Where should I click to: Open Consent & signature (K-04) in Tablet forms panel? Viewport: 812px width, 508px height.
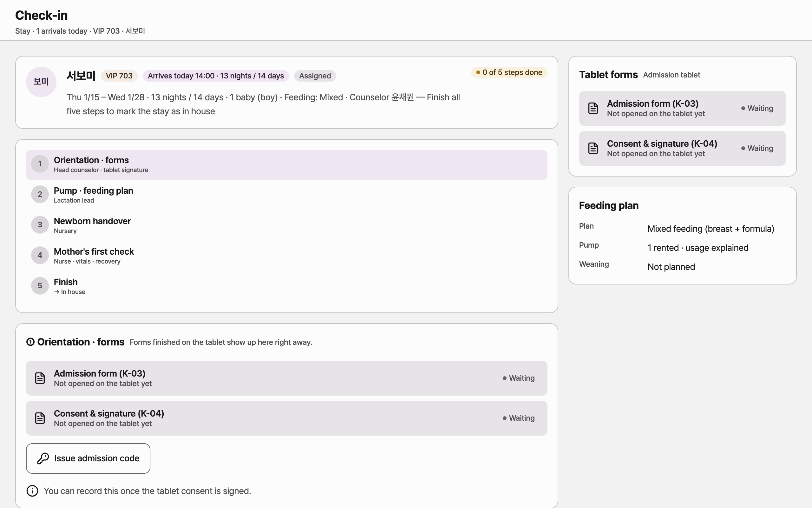coord(682,148)
